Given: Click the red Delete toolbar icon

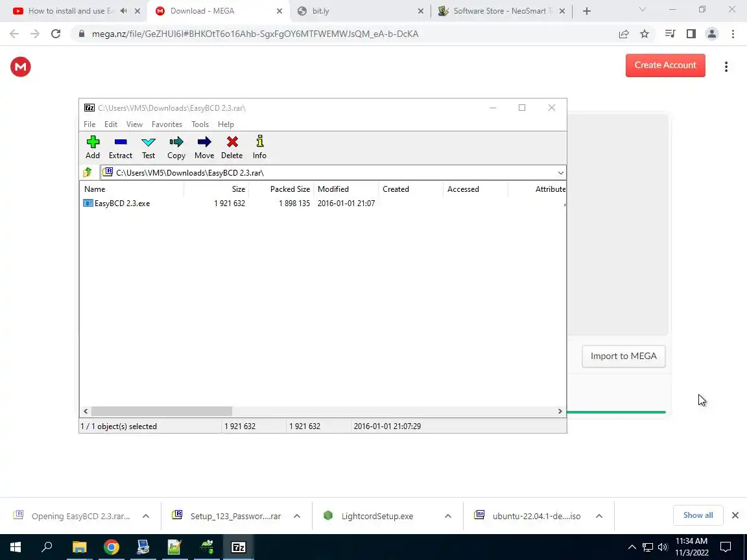Looking at the screenshot, I should 232,147.
